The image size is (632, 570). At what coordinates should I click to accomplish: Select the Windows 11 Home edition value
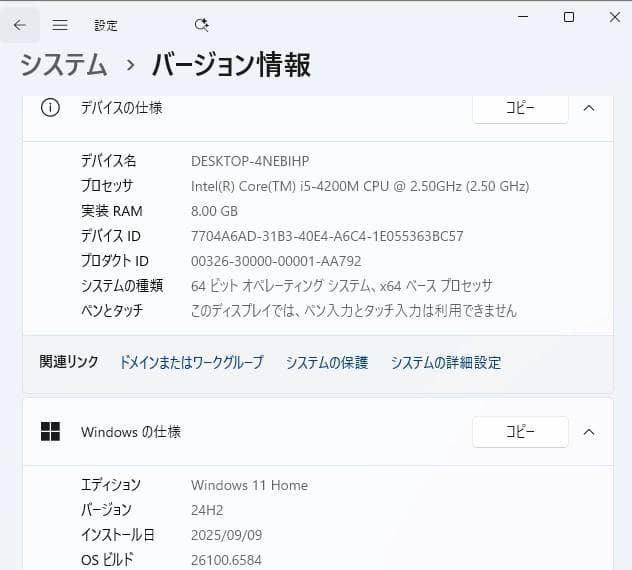click(x=249, y=485)
